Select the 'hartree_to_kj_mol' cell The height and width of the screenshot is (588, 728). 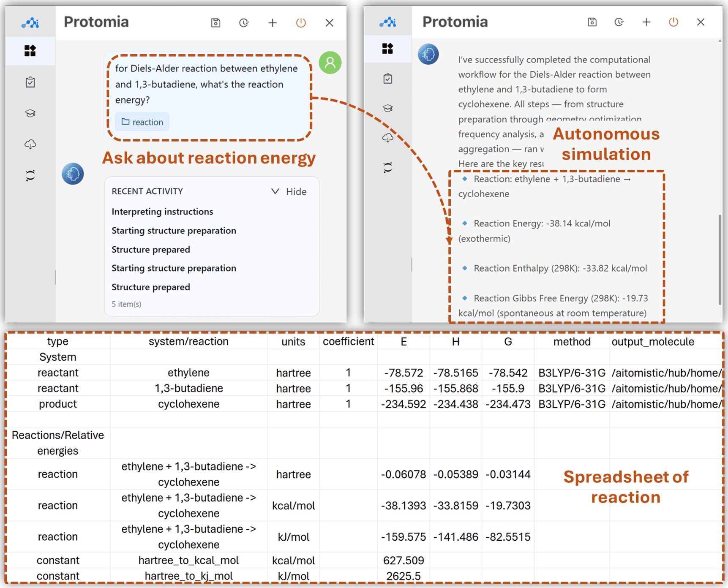[188, 576]
